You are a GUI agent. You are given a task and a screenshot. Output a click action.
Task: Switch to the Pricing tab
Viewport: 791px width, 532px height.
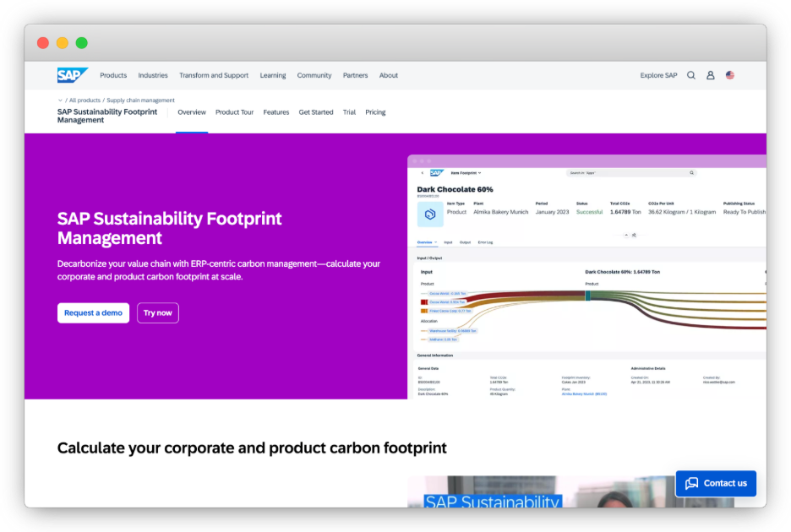pyautogui.click(x=375, y=112)
